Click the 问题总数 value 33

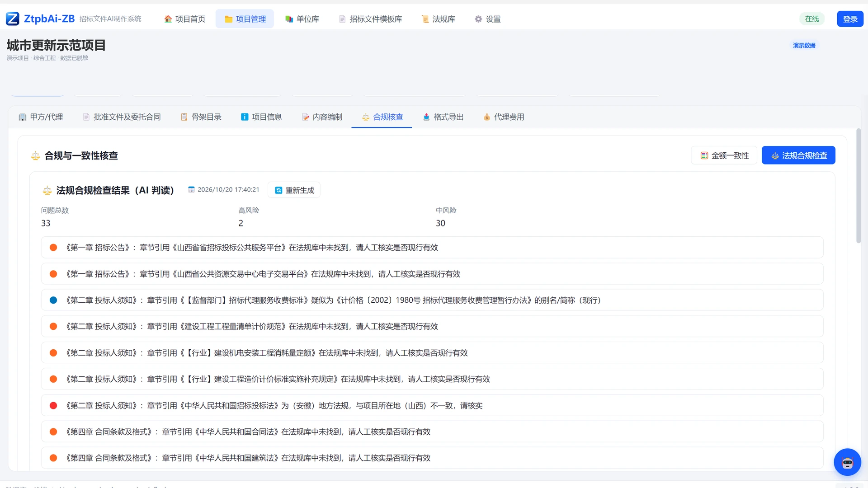click(x=46, y=223)
